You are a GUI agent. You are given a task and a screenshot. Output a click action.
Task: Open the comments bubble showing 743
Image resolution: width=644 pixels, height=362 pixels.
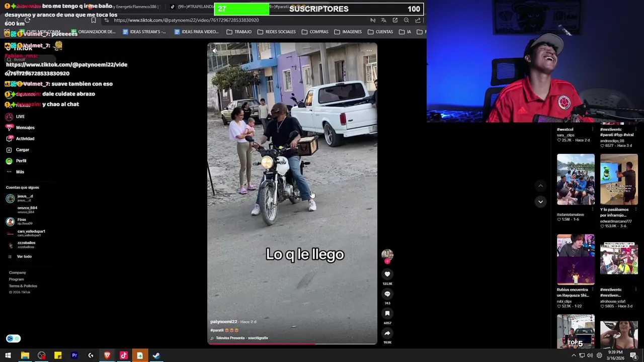point(387,294)
